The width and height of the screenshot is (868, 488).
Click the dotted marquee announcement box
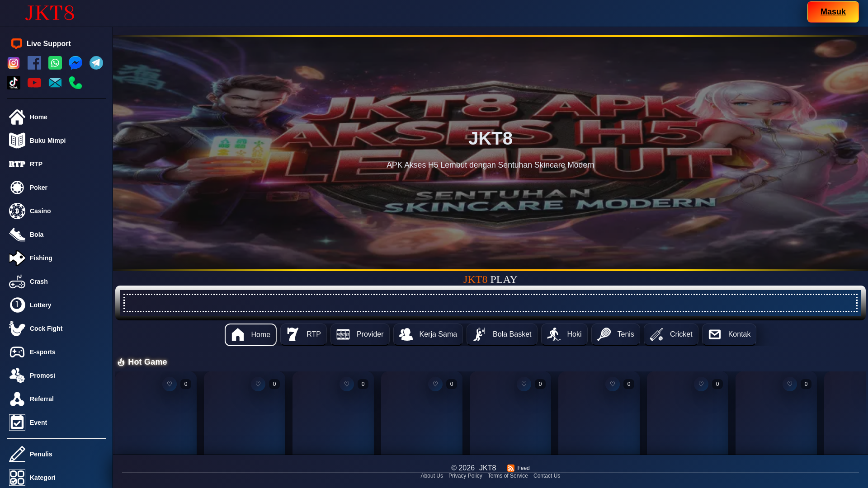491,303
